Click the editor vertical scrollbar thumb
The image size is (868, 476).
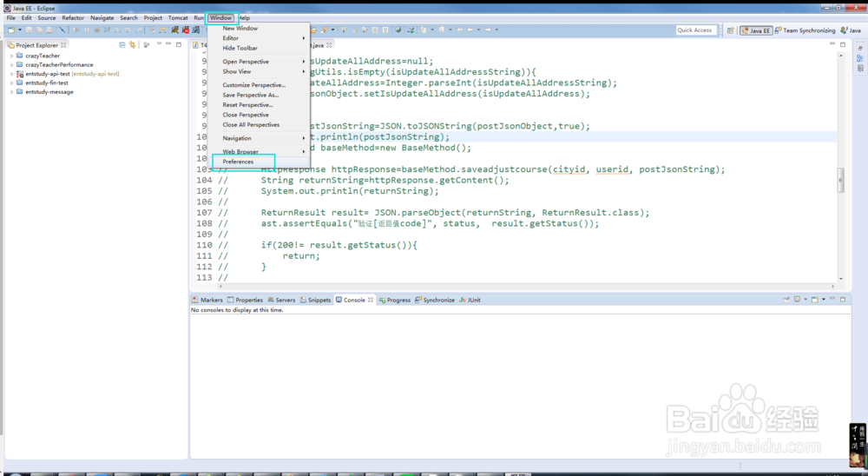[x=841, y=180]
